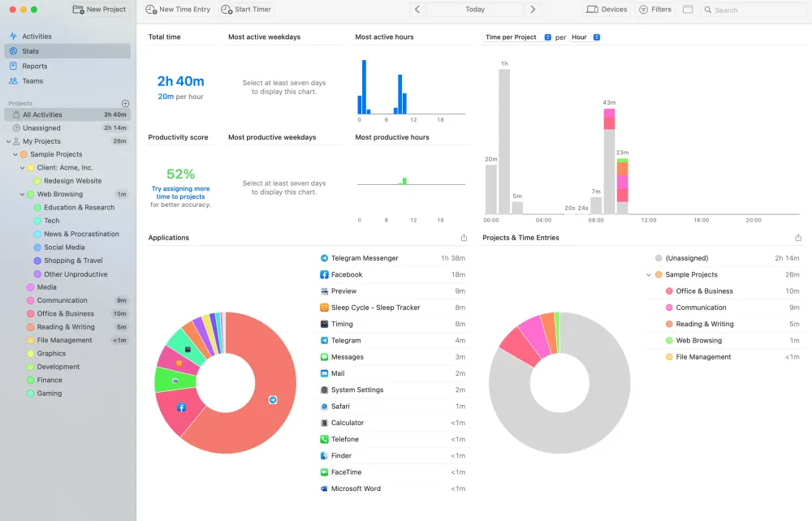Click the Start Timer button
This screenshot has height=521, width=812.
[247, 10]
